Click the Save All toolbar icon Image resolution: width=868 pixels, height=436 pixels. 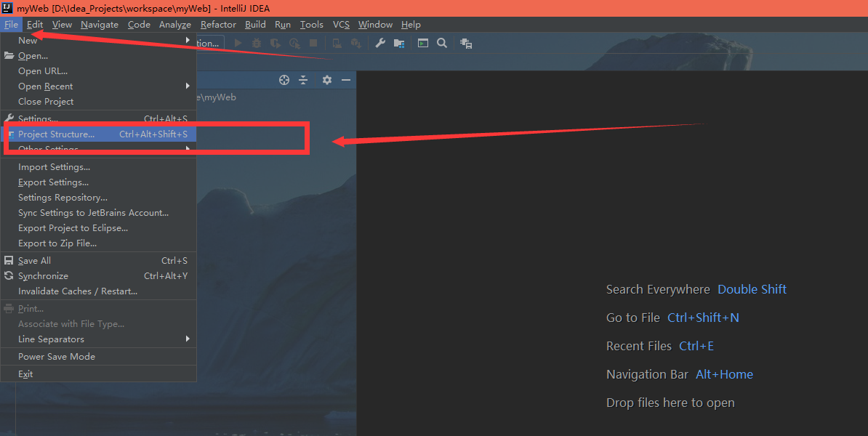click(x=466, y=43)
